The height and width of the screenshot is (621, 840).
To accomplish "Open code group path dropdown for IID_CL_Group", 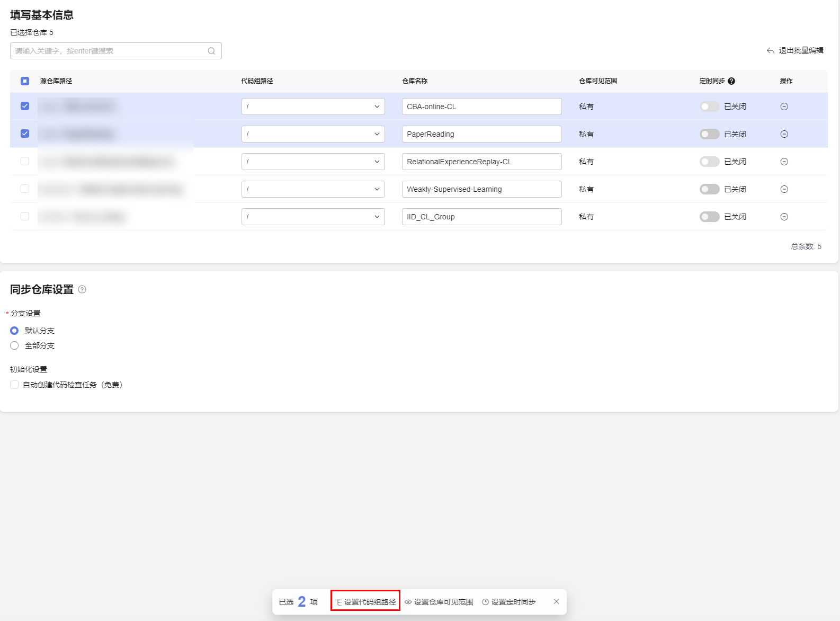I will (313, 217).
